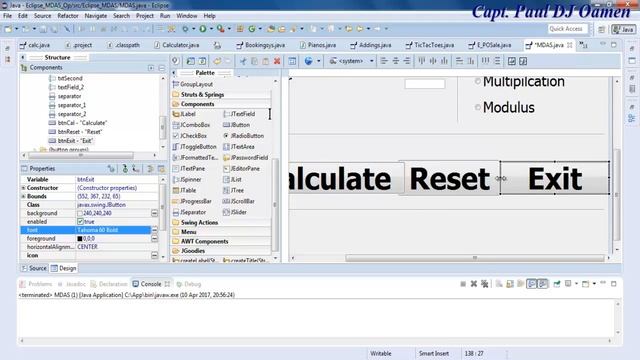The height and width of the screenshot is (360, 640).
Task: Click the Exit button in the design canvas
Action: [555, 178]
